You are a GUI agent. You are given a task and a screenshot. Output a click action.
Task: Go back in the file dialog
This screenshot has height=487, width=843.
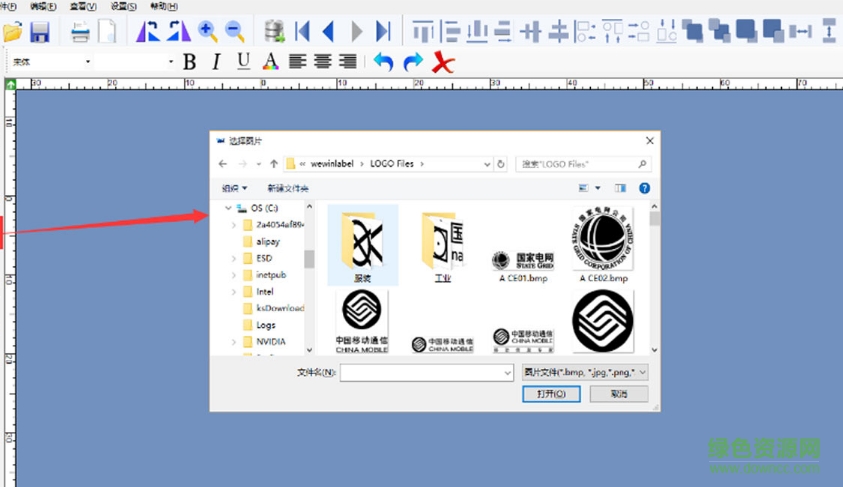point(223,164)
